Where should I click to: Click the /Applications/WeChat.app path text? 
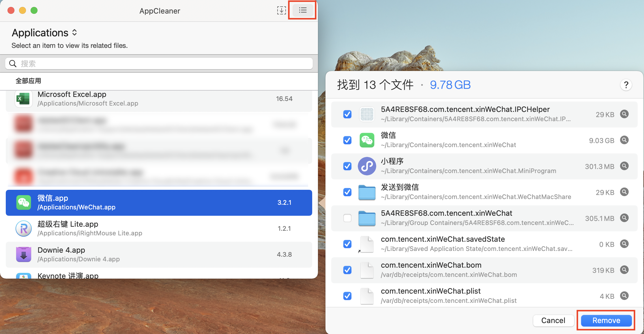coord(76,207)
